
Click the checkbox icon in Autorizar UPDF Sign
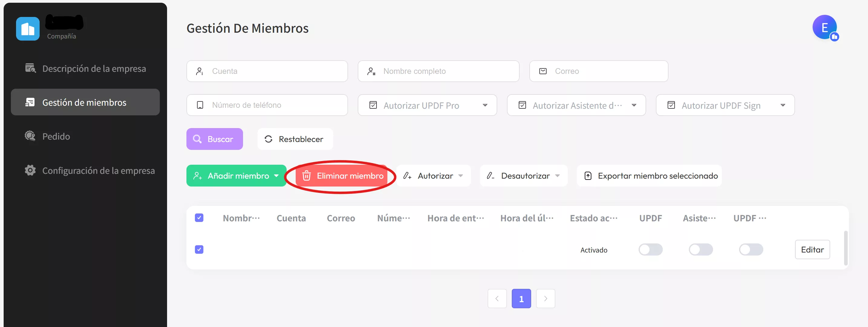(x=671, y=105)
